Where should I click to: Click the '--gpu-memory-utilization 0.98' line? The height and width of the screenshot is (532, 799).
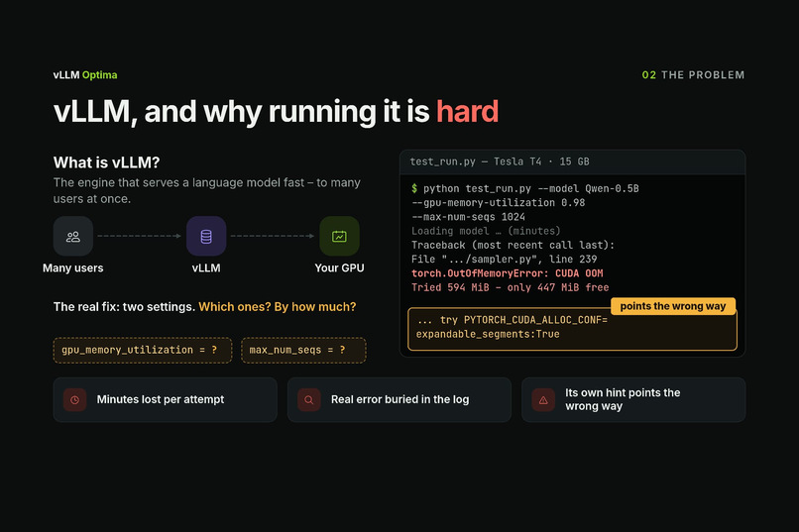(499, 203)
